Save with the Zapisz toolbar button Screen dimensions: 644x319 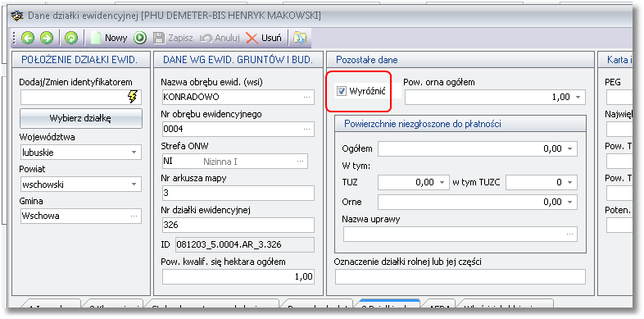click(x=173, y=39)
